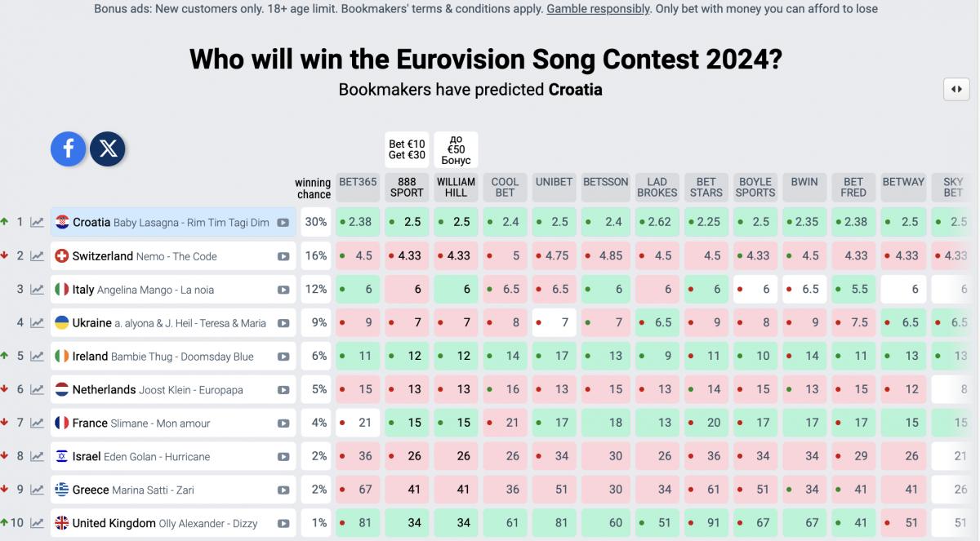Viewport: 980px width, 541px height.
Task: Share odds on X (Twitter)
Action: pos(108,149)
